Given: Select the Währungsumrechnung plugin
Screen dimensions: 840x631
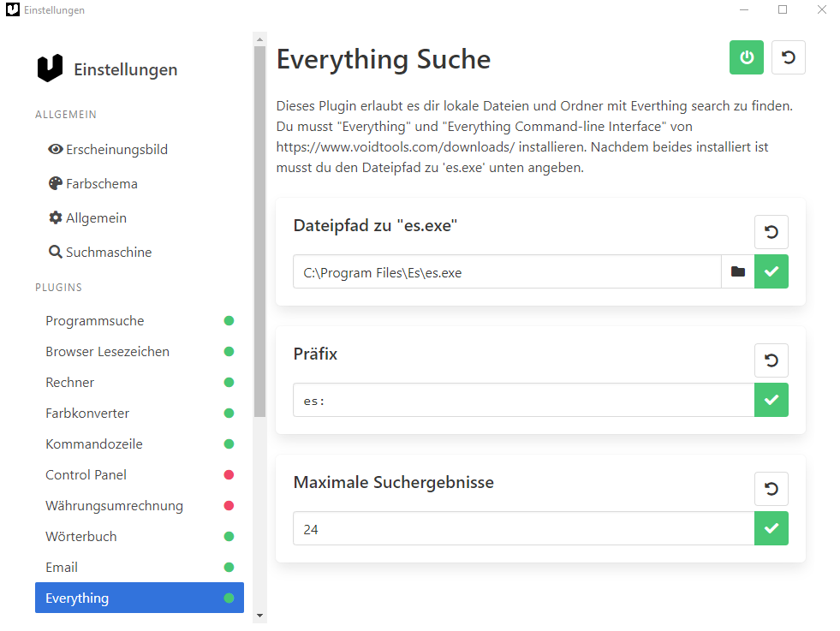Looking at the screenshot, I should [x=140, y=506].
